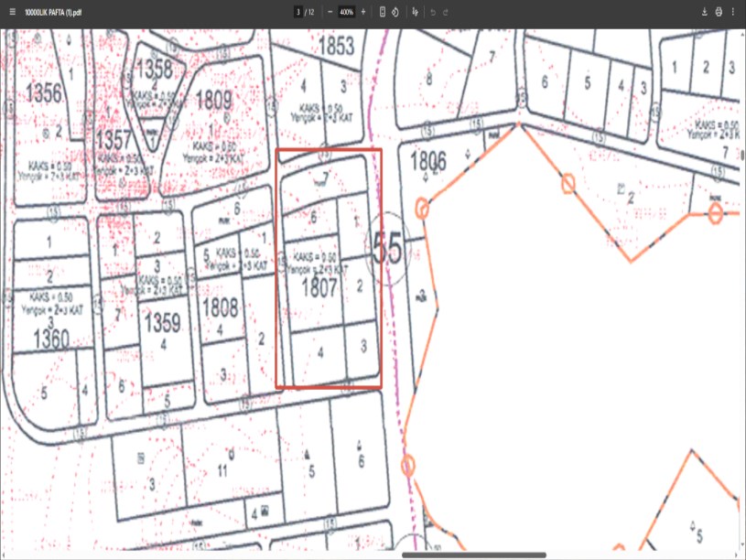Screen dimensions: 746x560
Task: Click the 400% zoom level field
Action: click(x=346, y=12)
